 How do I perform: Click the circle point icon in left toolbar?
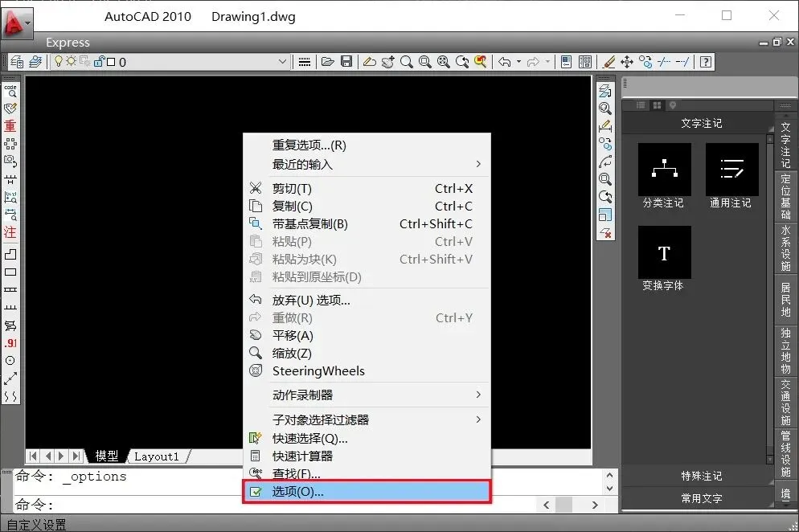click(10, 360)
